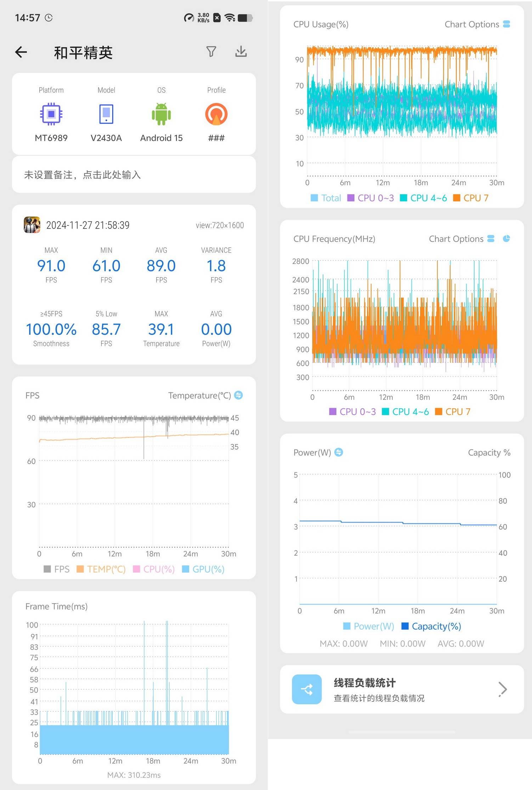
Task: Tap the Android 15 robot icon
Action: (161, 114)
